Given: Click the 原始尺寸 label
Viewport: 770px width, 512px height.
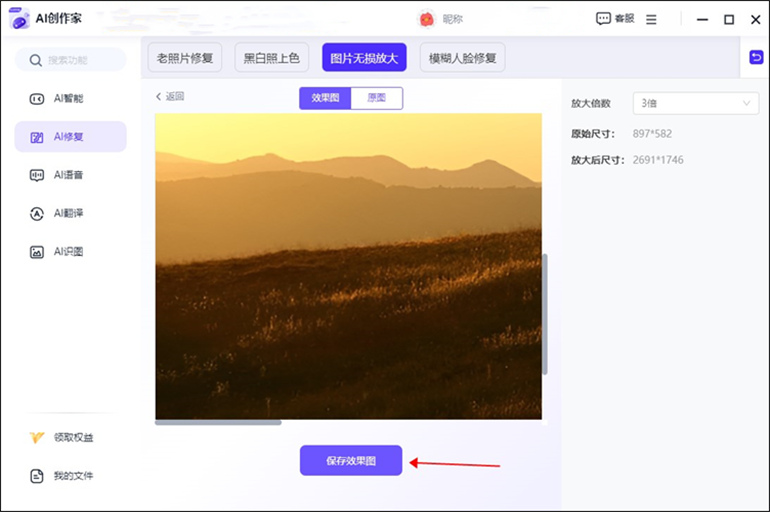Looking at the screenshot, I should [x=593, y=134].
